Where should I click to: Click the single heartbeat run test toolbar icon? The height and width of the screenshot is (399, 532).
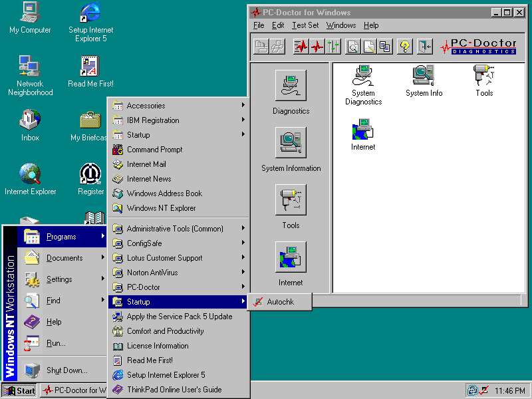tap(317, 46)
